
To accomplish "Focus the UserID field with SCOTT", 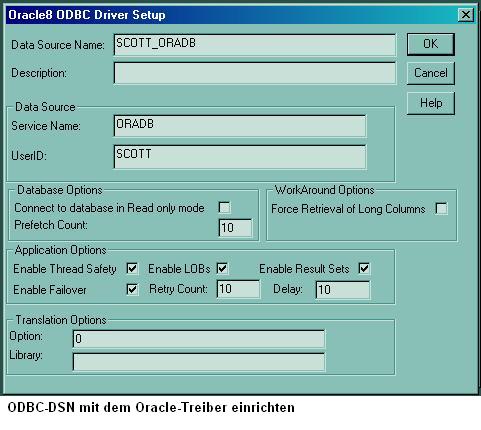I will point(240,157).
